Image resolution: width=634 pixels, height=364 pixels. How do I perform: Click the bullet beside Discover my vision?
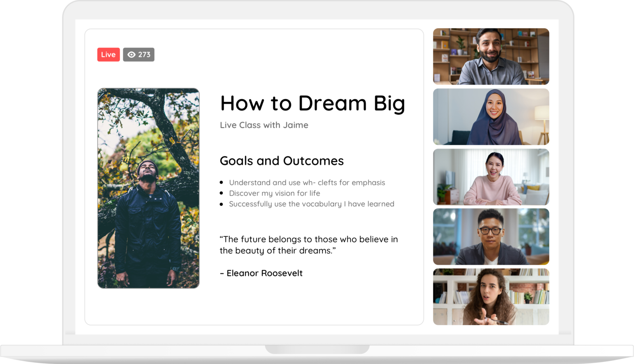pyautogui.click(x=222, y=193)
